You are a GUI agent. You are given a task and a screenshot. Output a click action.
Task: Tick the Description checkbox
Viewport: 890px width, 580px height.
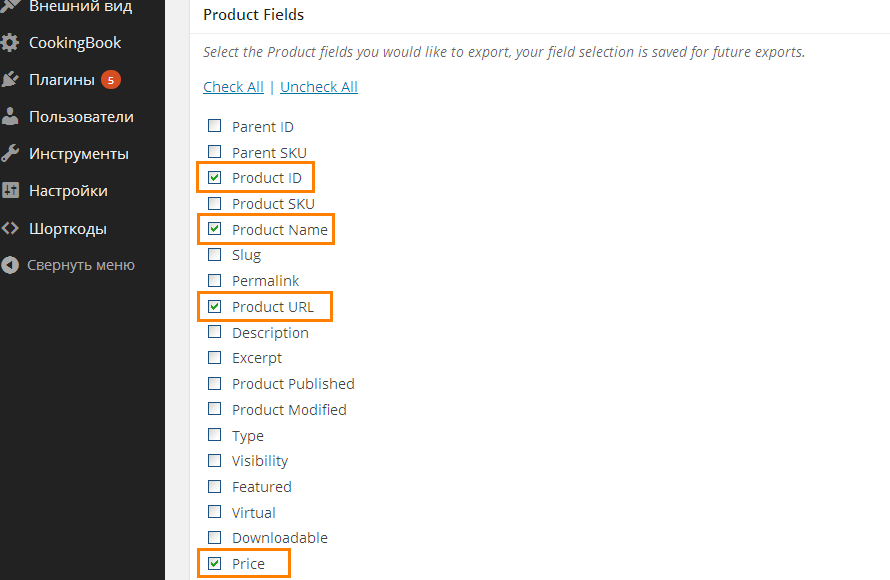[x=215, y=332]
